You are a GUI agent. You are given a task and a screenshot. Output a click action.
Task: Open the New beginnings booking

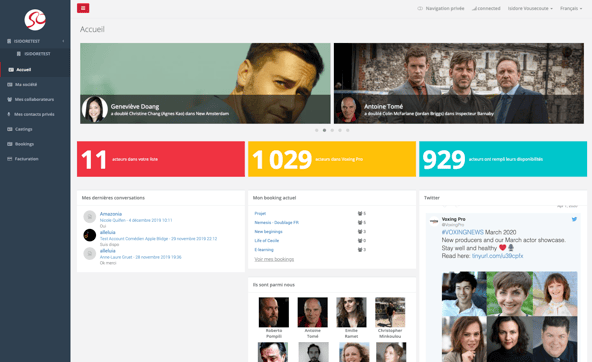(x=268, y=232)
